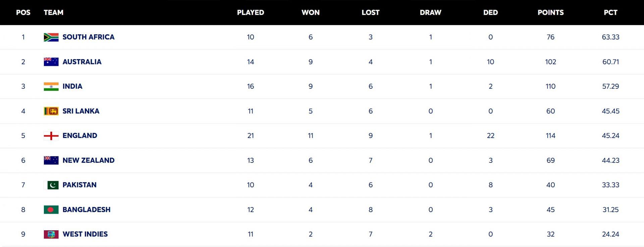Screen dimensions: 644x247
Task: Click the DED column header
Action: (490, 12)
